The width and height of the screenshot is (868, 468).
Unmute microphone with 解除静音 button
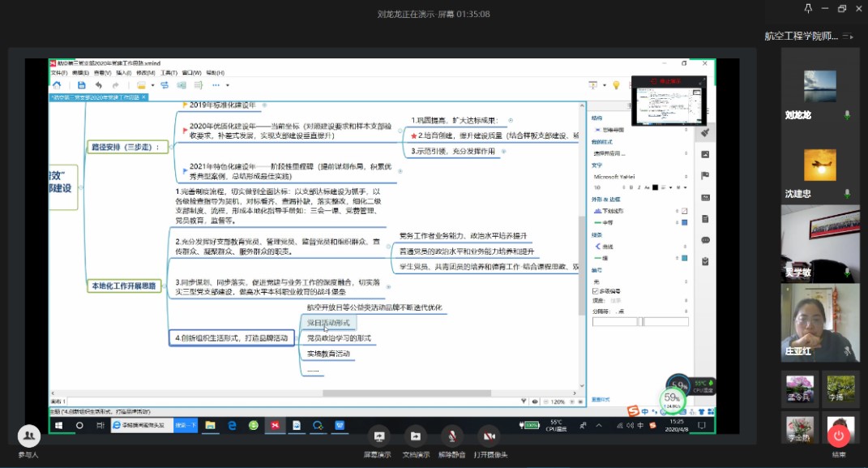tap(451, 436)
